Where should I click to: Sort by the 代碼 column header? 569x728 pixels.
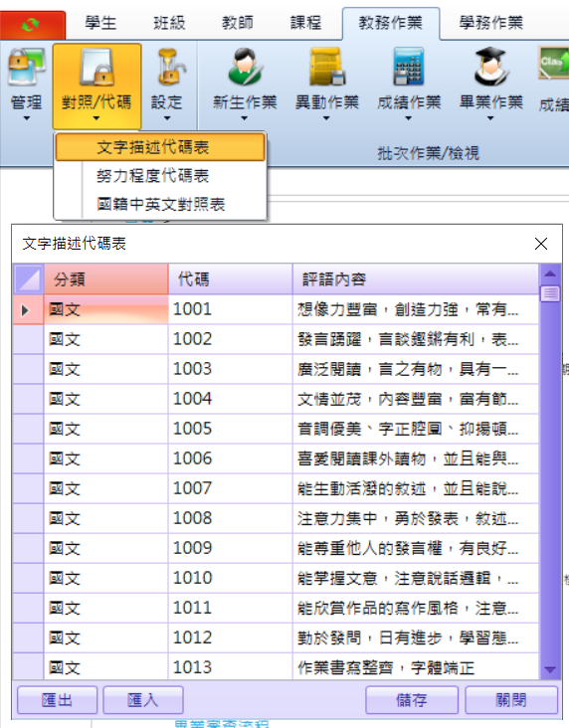point(231,279)
